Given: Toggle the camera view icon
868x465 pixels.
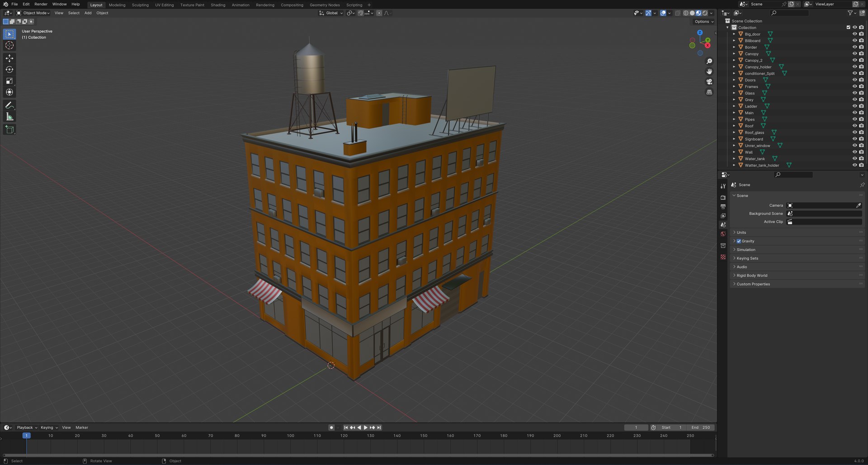Looking at the screenshot, I should (709, 82).
